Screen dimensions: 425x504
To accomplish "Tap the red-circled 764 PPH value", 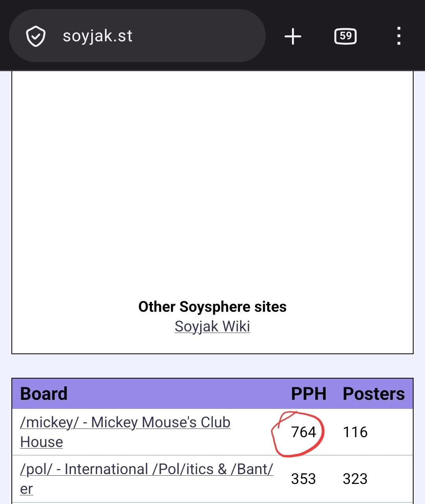I will [x=303, y=432].
